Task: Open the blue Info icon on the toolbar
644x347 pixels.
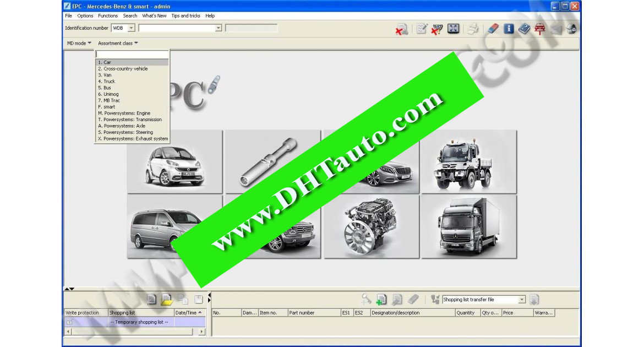Action: 509,29
